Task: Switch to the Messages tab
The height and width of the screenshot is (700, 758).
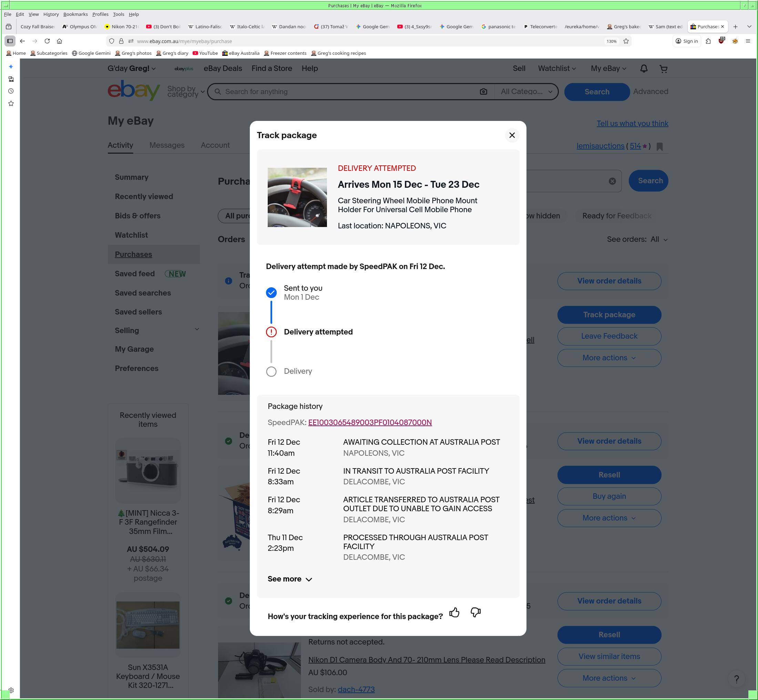Action: 167,145
